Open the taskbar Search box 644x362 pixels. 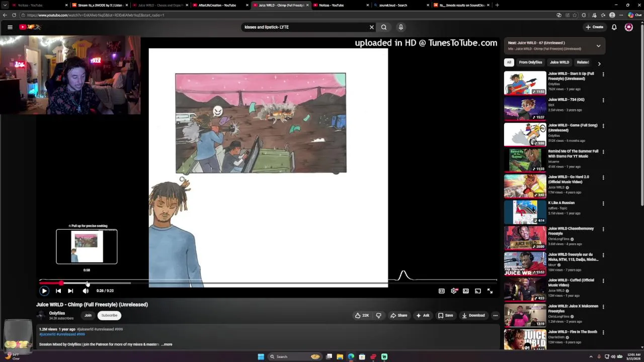point(295,357)
